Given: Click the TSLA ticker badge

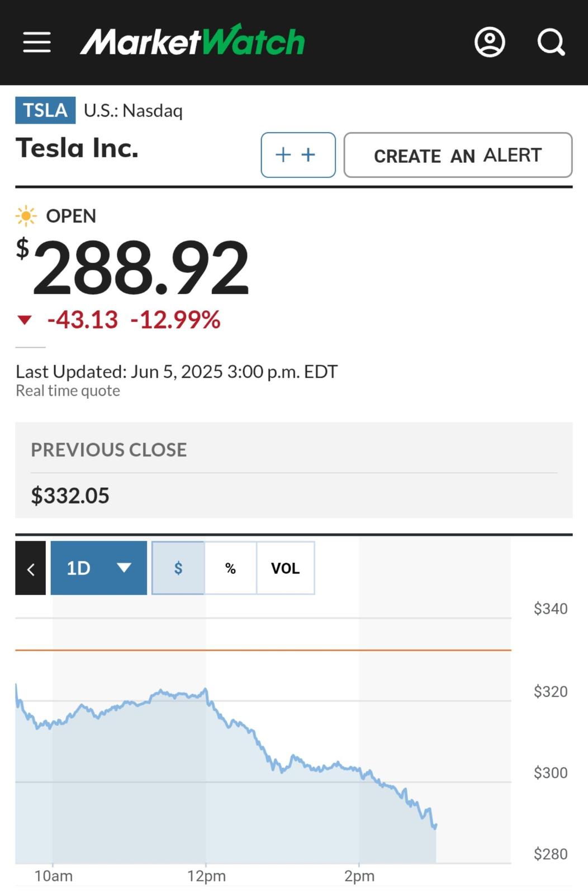Looking at the screenshot, I should [45, 110].
